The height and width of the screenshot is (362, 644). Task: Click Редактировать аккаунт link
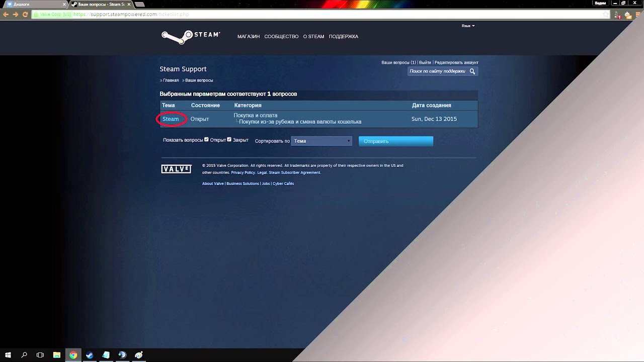coord(456,62)
